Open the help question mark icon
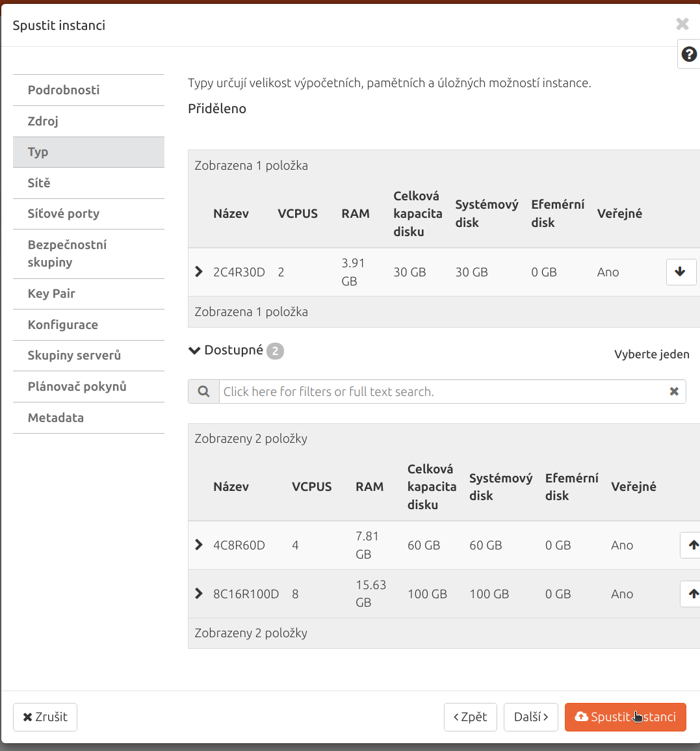The image size is (700, 751). tap(689, 54)
